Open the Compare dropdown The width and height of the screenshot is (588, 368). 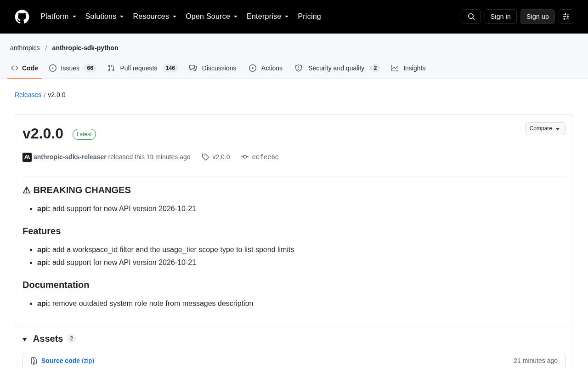coord(545,129)
